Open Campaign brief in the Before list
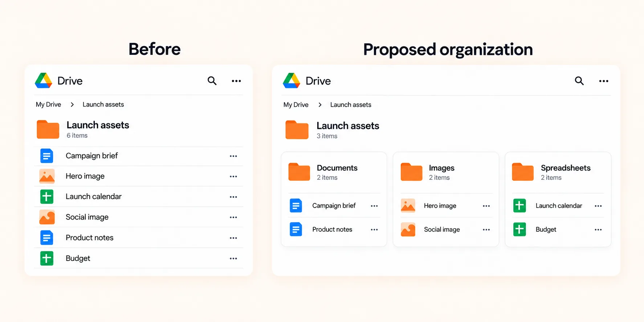The width and height of the screenshot is (644, 322). (92, 156)
